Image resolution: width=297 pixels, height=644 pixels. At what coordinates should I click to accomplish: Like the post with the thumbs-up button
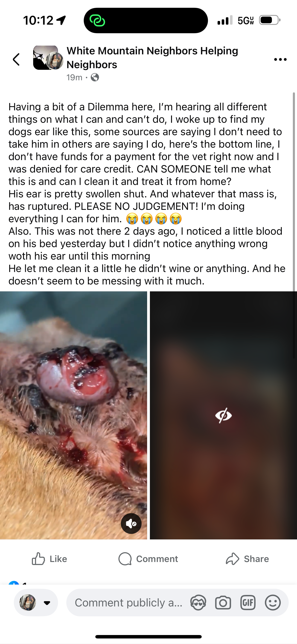click(x=49, y=559)
